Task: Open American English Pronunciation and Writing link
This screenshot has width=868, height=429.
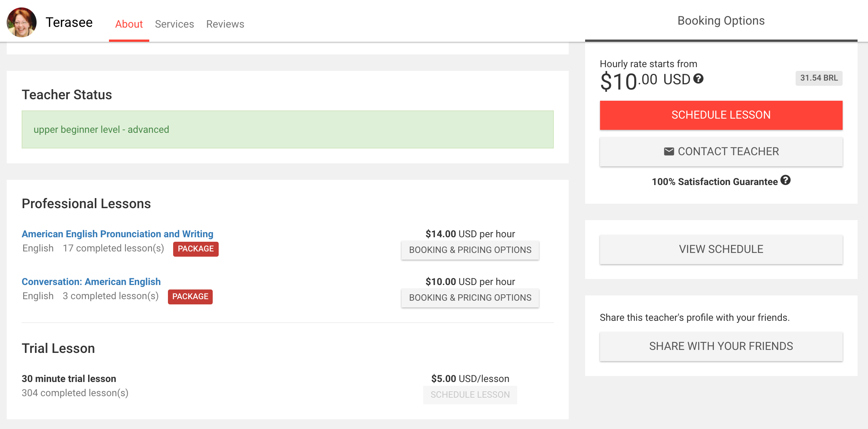Action: click(x=118, y=234)
